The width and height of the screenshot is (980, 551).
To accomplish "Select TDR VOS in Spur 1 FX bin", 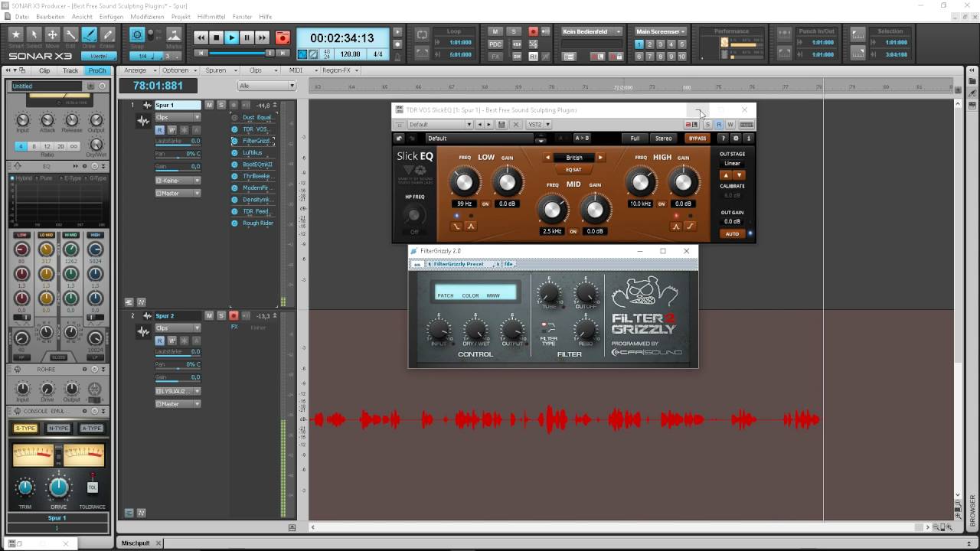I will tap(255, 129).
